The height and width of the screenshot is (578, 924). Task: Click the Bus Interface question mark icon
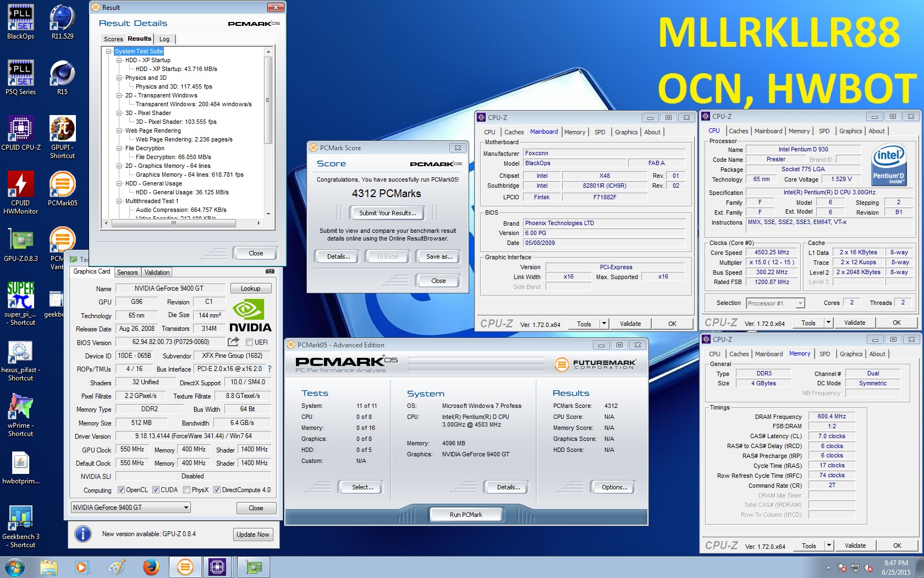pyautogui.click(x=269, y=369)
